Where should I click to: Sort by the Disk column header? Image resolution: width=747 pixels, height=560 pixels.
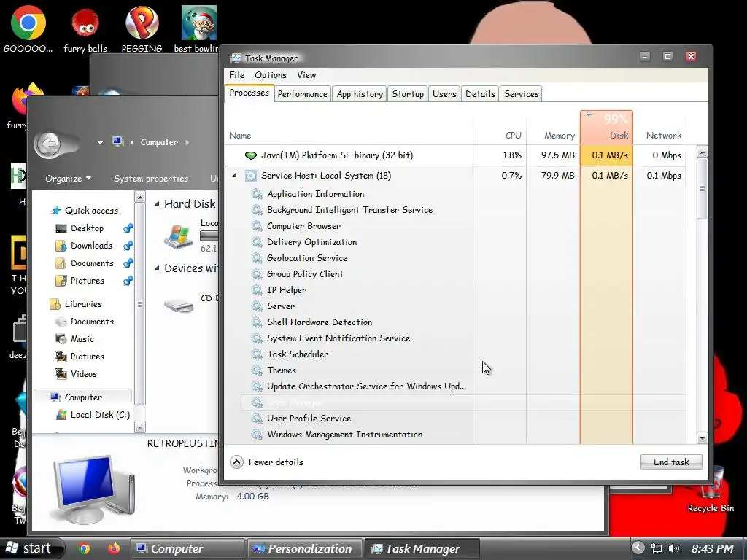(x=606, y=127)
